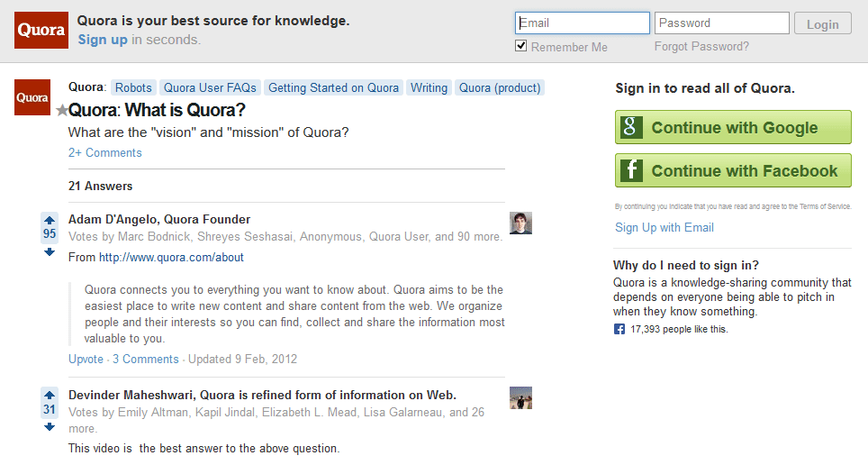The width and height of the screenshot is (868, 474).
Task: Click Sign Up with Email link
Action: tap(665, 228)
